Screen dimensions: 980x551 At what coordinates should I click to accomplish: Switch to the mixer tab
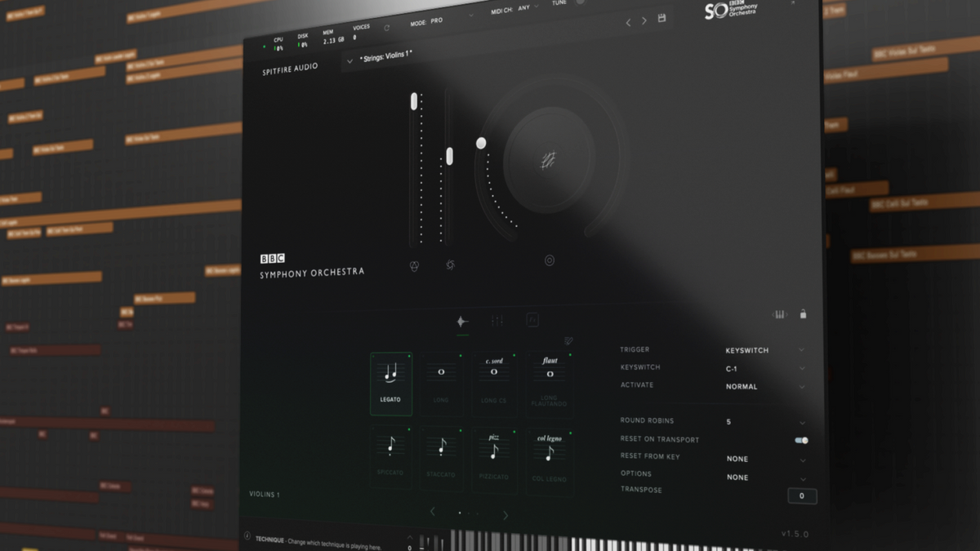coord(497,322)
